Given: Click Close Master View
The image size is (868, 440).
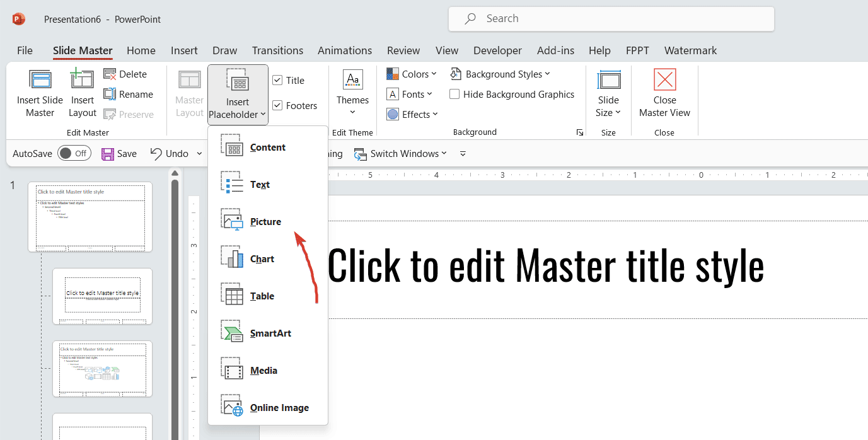Looking at the screenshot, I should pyautogui.click(x=664, y=93).
